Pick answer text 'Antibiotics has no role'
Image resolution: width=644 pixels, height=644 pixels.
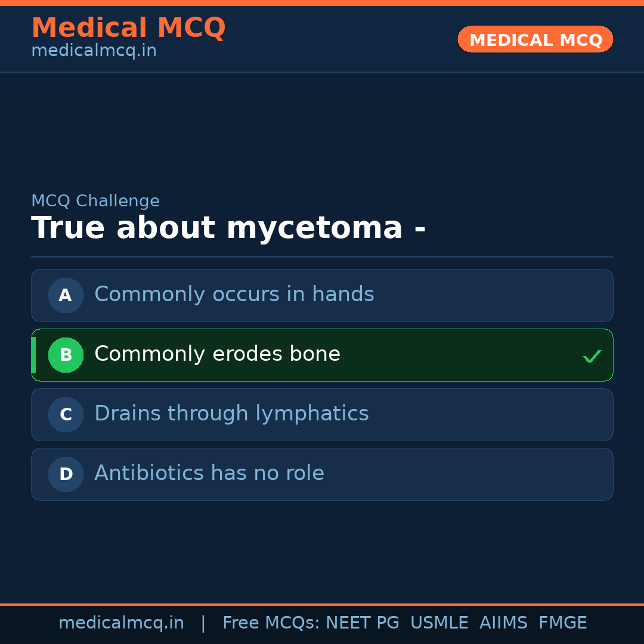pyautogui.click(x=209, y=473)
